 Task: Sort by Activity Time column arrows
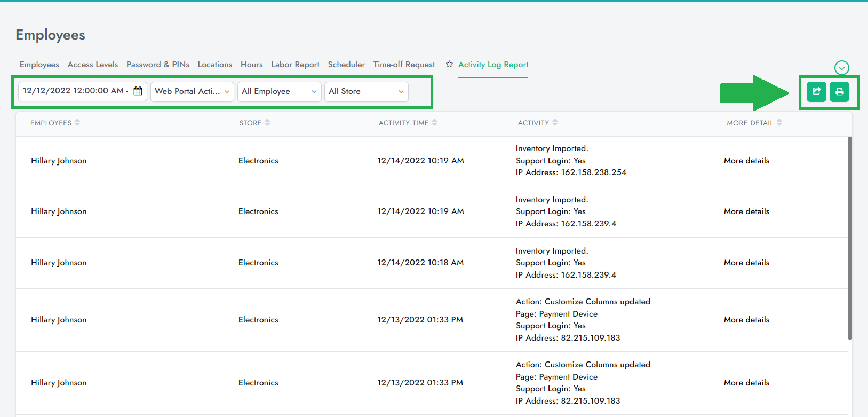pyautogui.click(x=434, y=123)
